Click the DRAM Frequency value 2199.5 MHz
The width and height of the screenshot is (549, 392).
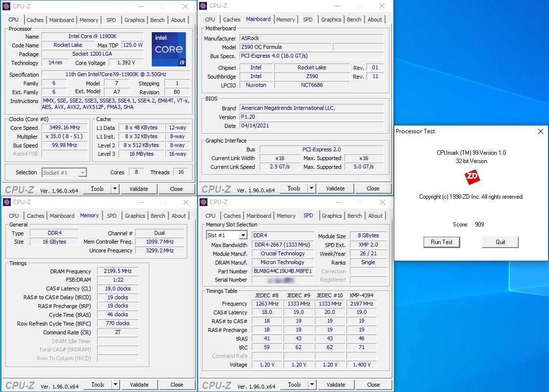point(118,271)
